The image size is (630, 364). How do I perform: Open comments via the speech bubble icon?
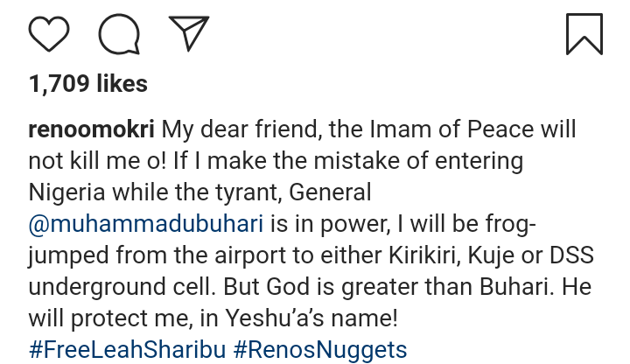(118, 33)
